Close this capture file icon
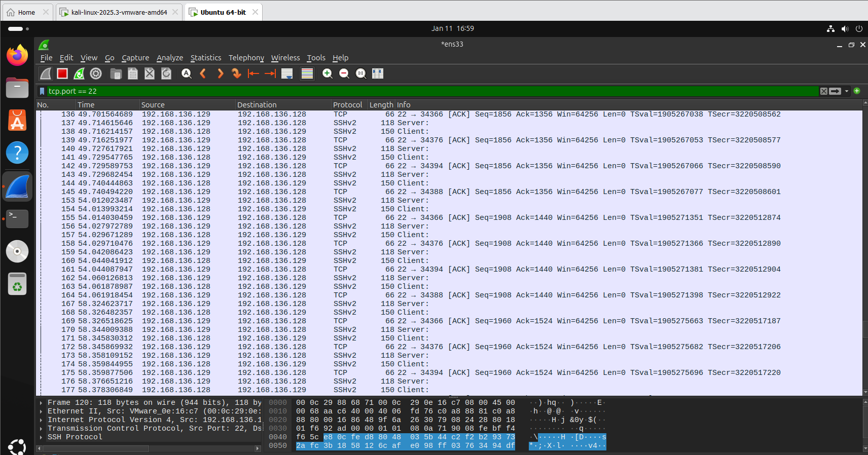 [x=150, y=74]
